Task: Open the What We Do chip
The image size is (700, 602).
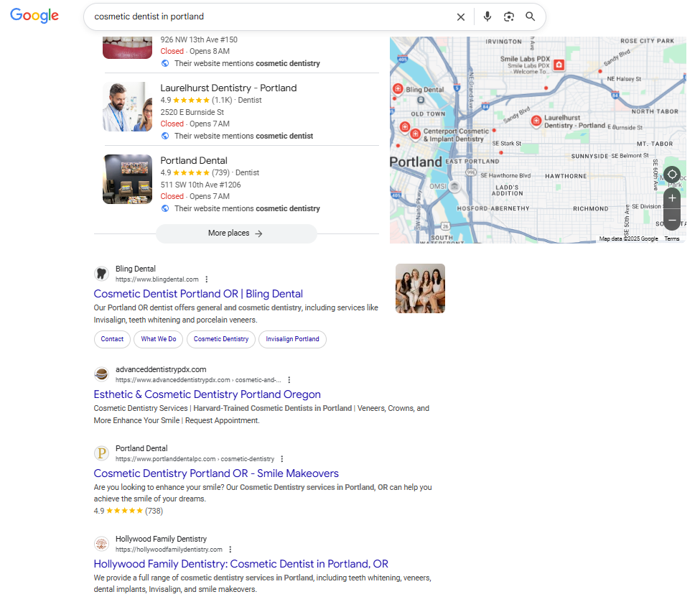Action: point(159,339)
